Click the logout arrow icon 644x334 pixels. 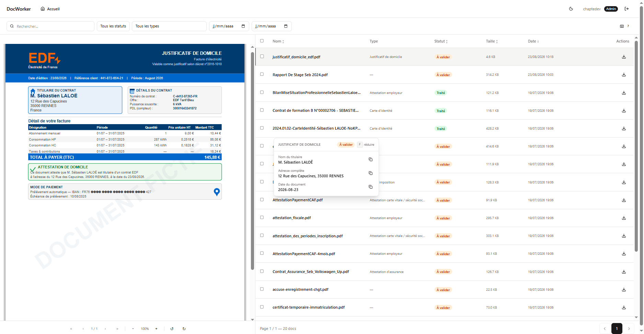(626, 9)
